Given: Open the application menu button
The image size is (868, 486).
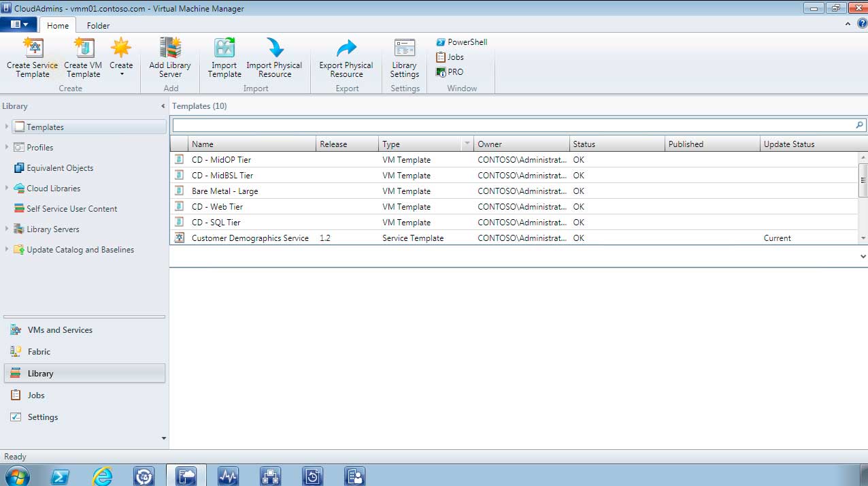Looking at the screenshot, I should 19,25.
